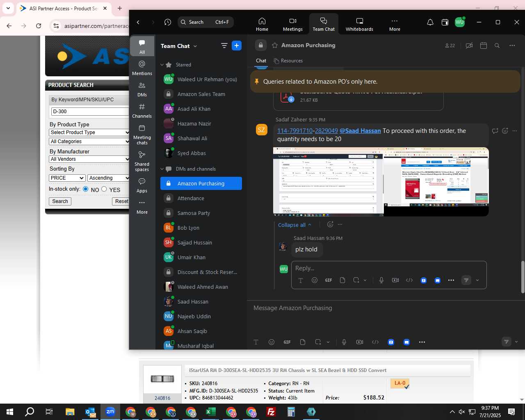Open SKU 240816 link under product image
This screenshot has width=525, height=420.
162,398
